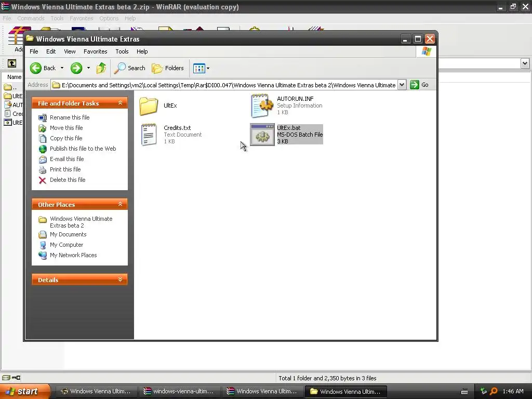This screenshot has width=532, height=399.
Task: Select the UltEx.bat batch file icon
Action: tap(262, 135)
